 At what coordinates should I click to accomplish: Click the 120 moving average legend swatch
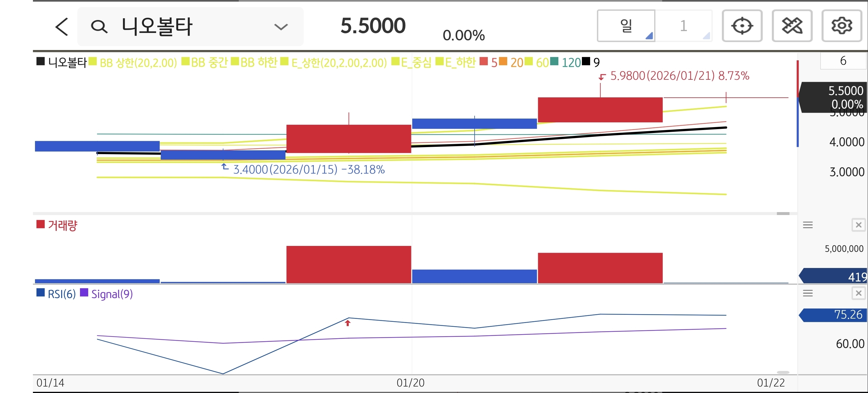point(554,61)
